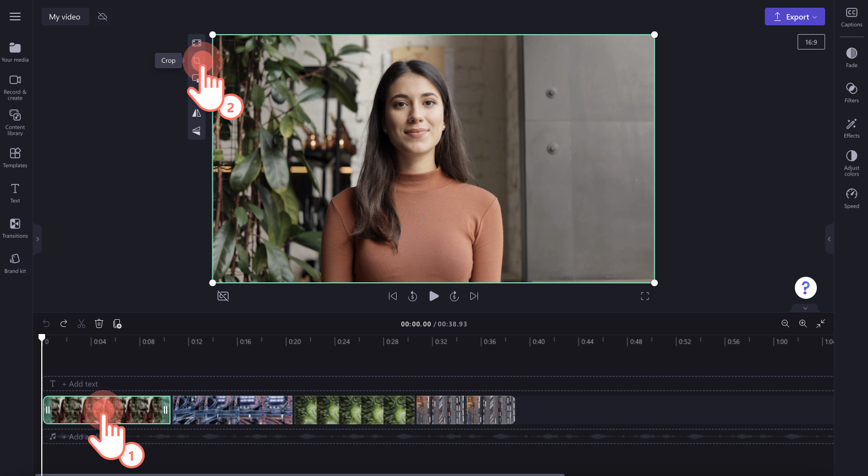The width and height of the screenshot is (868, 476).
Task: Fit timeline to screen
Action: coord(820,324)
